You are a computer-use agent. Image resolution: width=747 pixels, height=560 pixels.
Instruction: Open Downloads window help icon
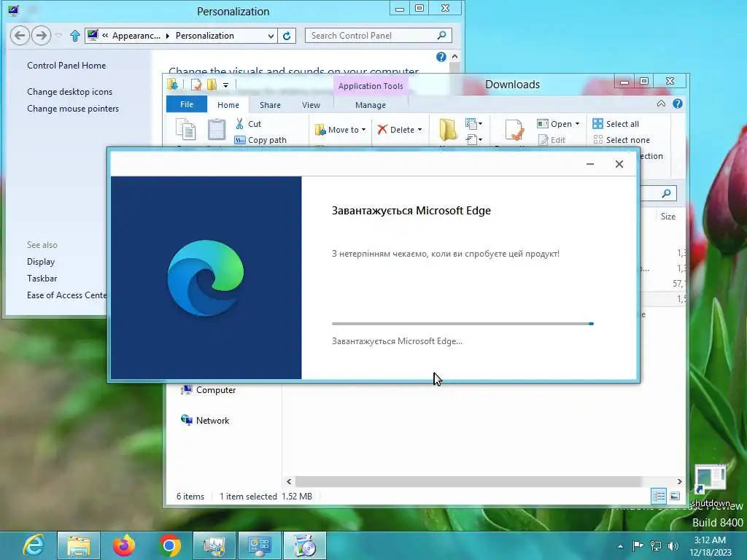678,104
